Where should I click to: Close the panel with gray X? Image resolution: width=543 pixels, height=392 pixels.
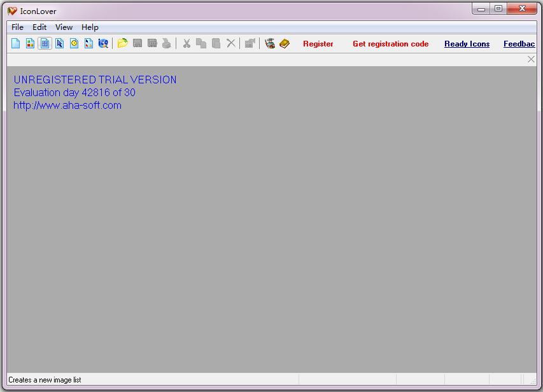(531, 59)
